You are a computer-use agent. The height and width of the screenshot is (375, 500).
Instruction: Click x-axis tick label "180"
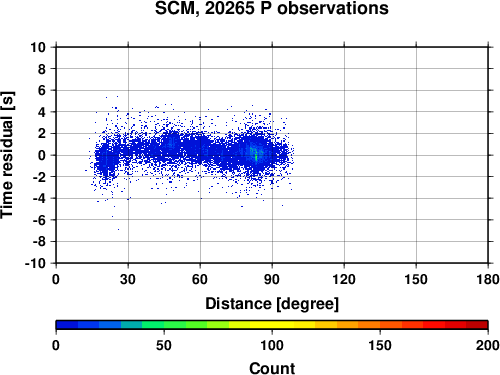(x=488, y=279)
